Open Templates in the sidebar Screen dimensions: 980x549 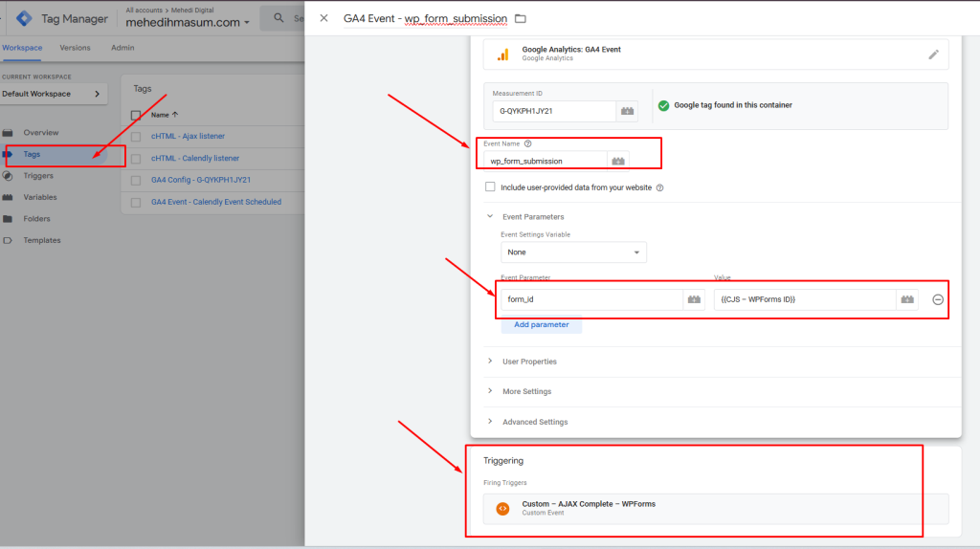(42, 240)
